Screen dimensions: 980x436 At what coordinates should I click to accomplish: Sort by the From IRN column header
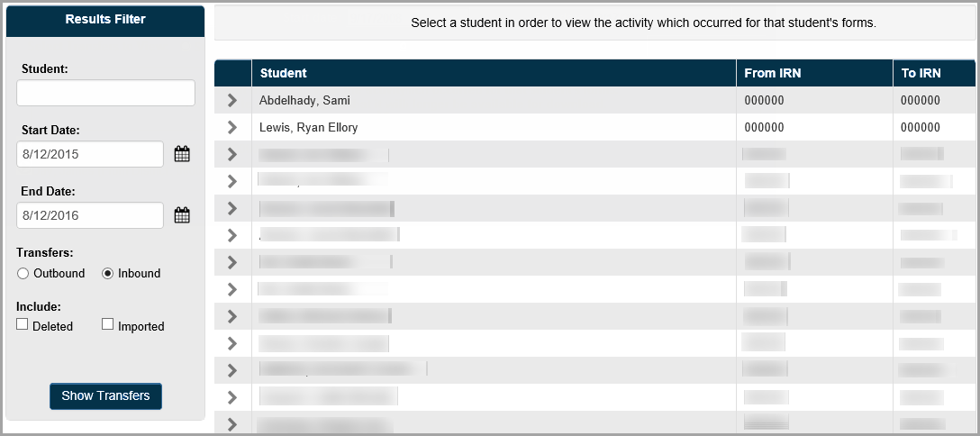[x=773, y=73]
